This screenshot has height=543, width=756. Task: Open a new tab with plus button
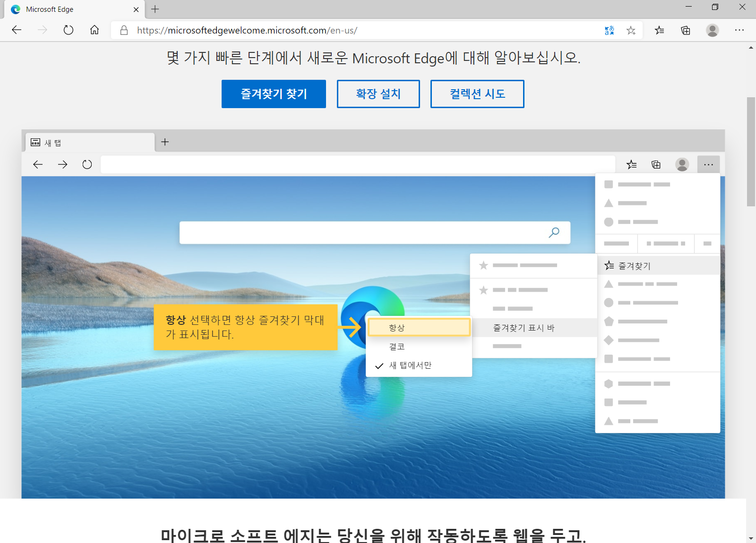(155, 9)
